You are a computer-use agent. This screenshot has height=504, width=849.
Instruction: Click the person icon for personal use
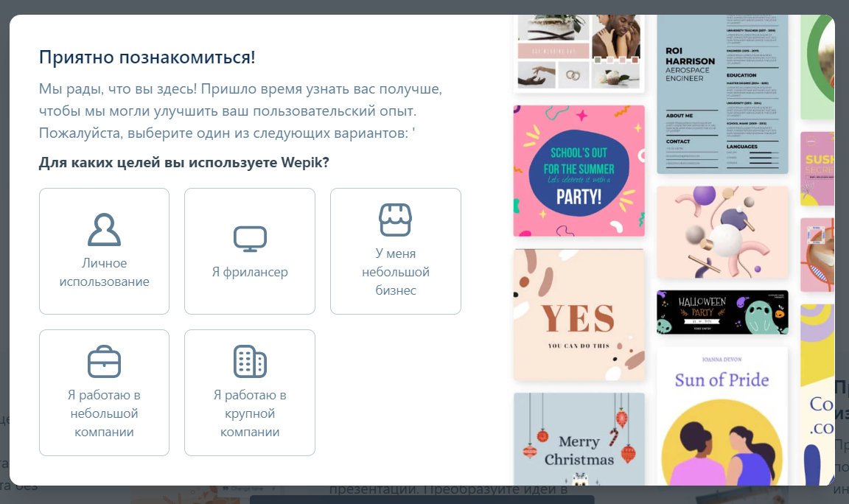click(104, 230)
